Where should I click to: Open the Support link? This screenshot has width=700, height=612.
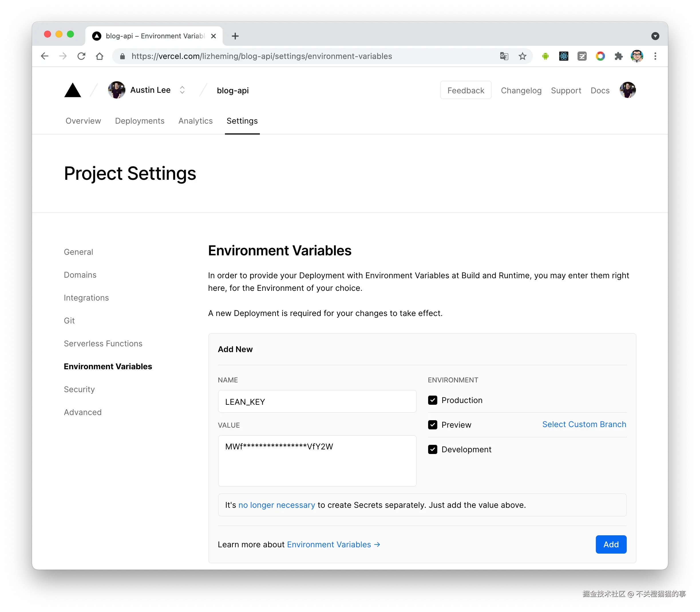click(x=566, y=90)
